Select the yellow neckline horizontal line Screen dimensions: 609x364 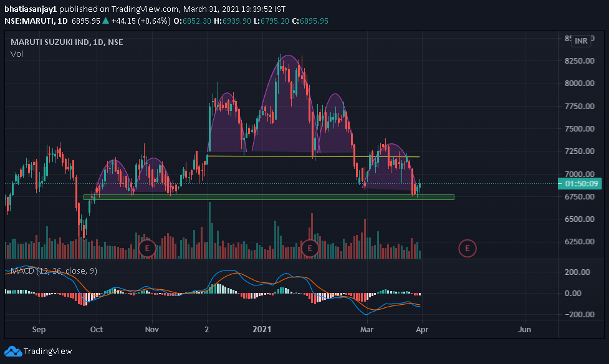point(313,156)
